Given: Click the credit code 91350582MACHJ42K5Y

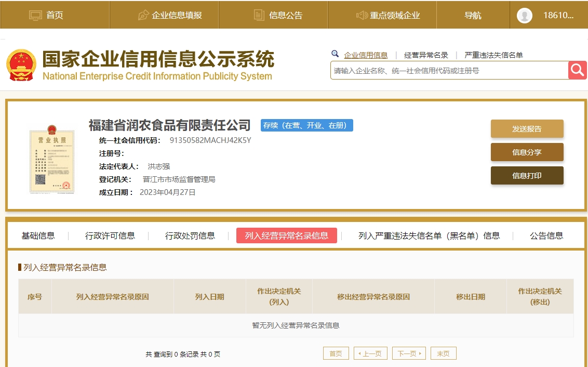Looking at the screenshot, I should tap(210, 140).
